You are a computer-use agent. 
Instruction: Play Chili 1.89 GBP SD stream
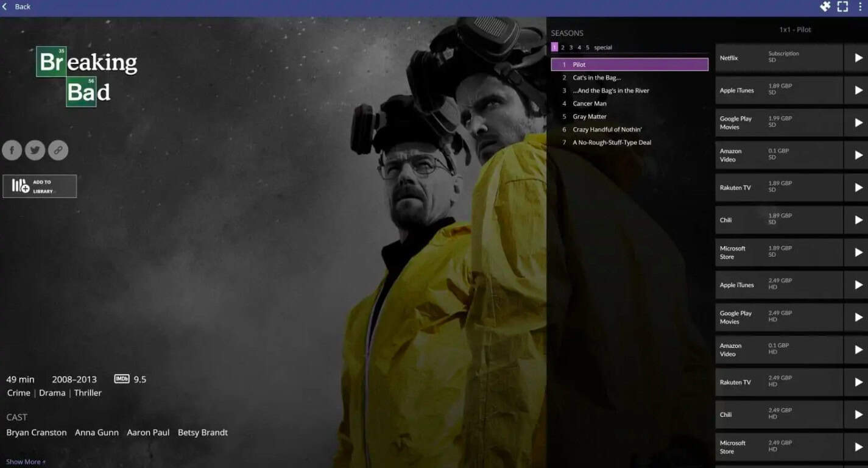click(x=859, y=220)
